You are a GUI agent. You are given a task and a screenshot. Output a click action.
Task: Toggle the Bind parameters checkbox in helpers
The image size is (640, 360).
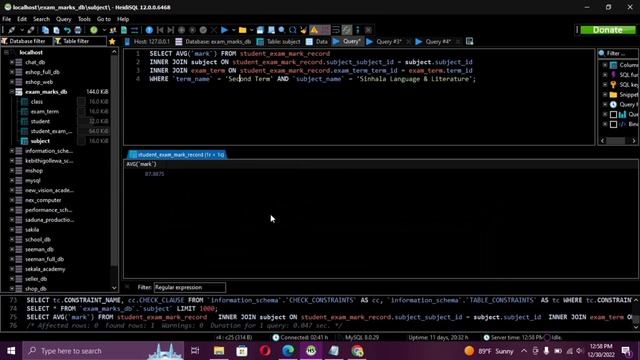[613, 124]
